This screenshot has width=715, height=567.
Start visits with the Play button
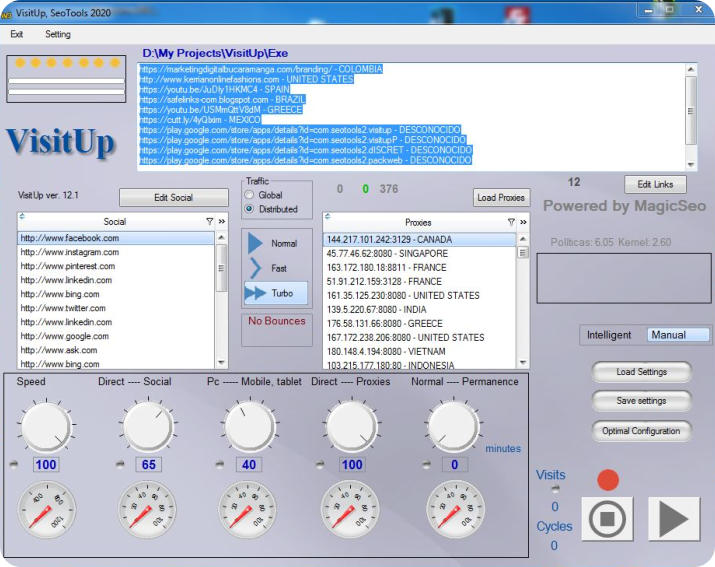click(674, 519)
